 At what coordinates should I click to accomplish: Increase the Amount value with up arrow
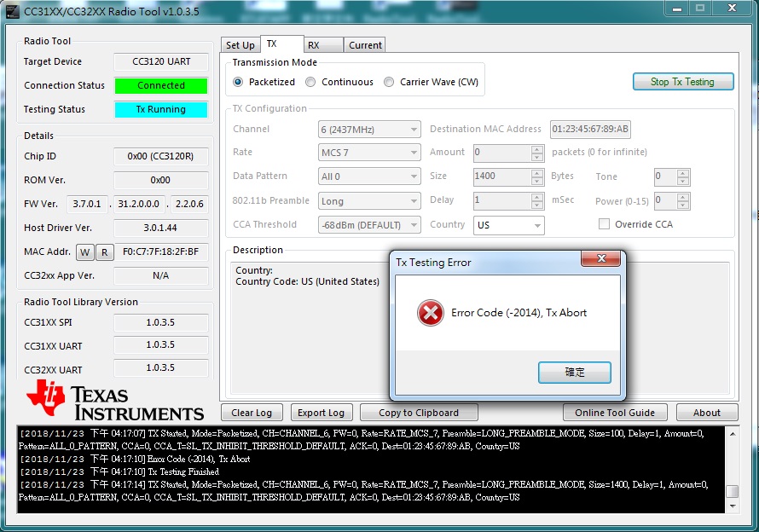point(536,148)
